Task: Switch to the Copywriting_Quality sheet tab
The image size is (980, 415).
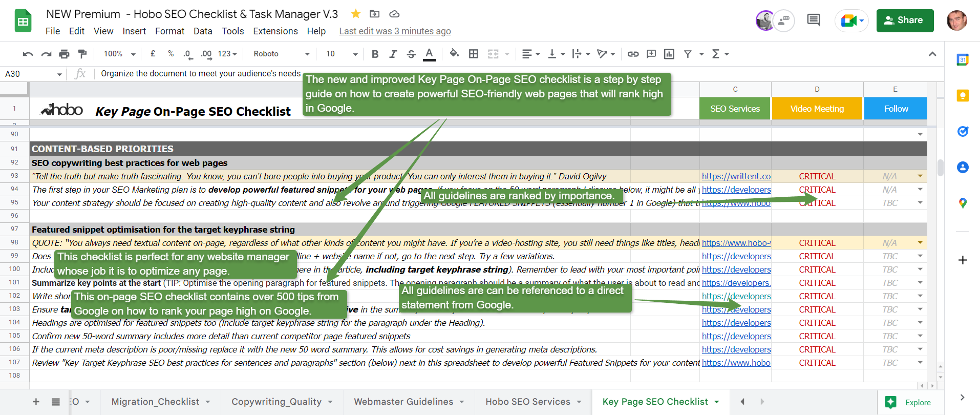Action: coord(282,402)
